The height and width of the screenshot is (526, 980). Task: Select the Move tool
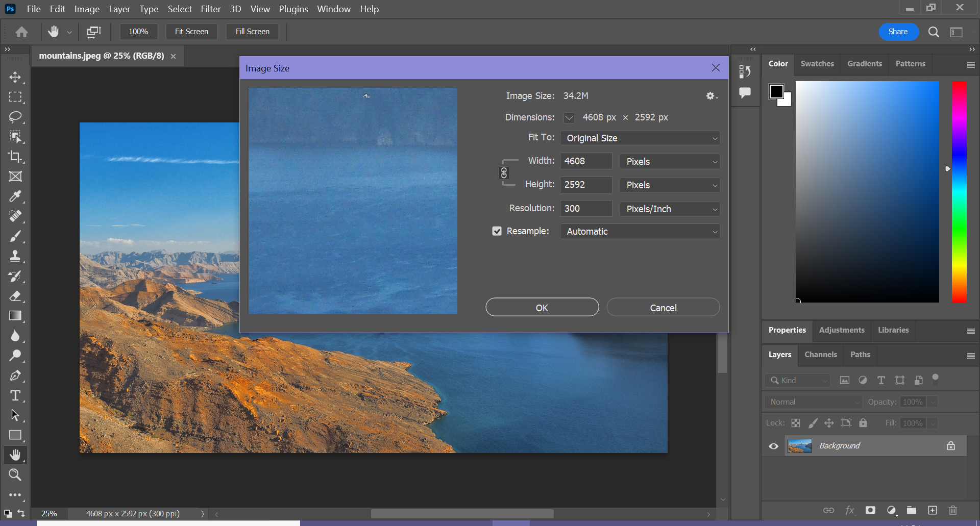tap(15, 77)
